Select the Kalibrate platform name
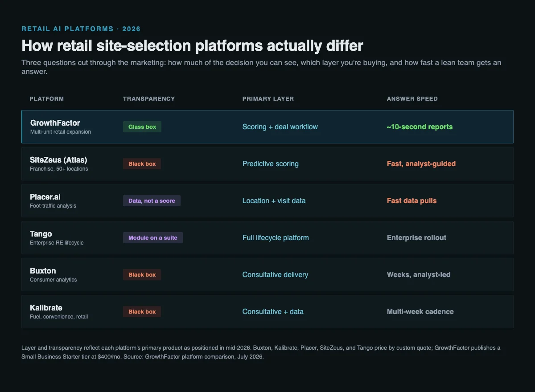The width and height of the screenshot is (535, 392). [x=46, y=308]
